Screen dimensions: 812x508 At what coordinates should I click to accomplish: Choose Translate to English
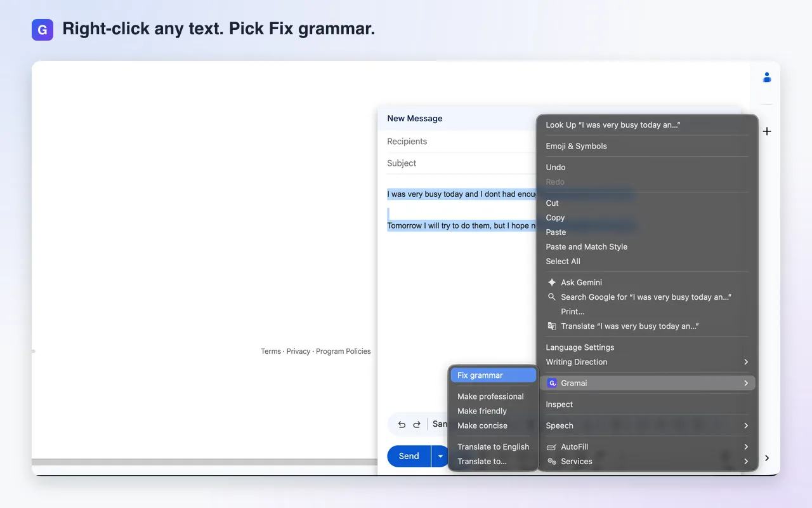(x=493, y=447)
